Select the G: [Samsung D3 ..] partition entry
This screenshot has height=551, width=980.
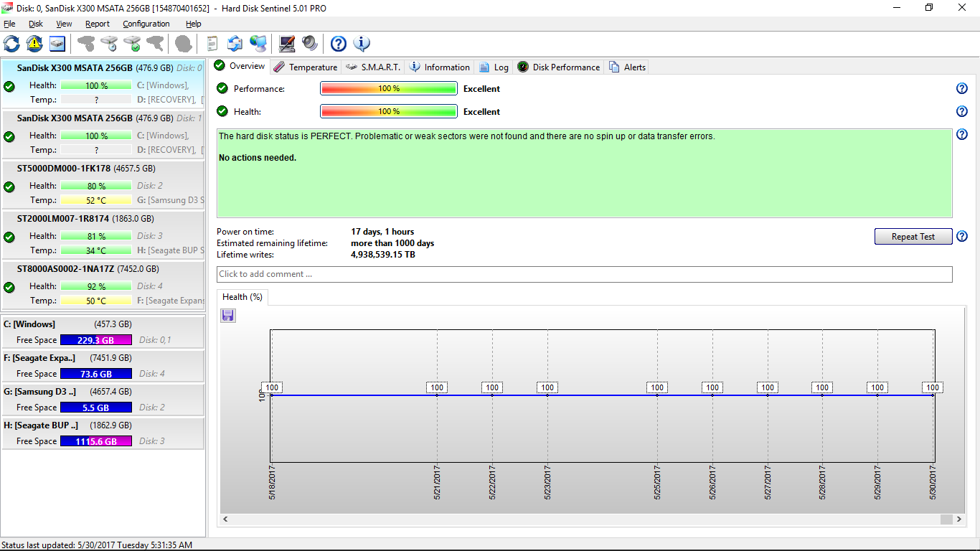coord(103,400)
